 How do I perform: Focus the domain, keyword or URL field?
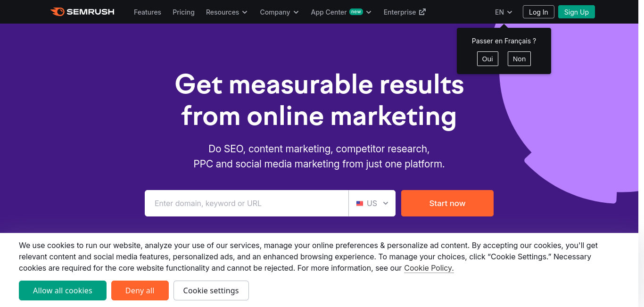coord(247,203)
